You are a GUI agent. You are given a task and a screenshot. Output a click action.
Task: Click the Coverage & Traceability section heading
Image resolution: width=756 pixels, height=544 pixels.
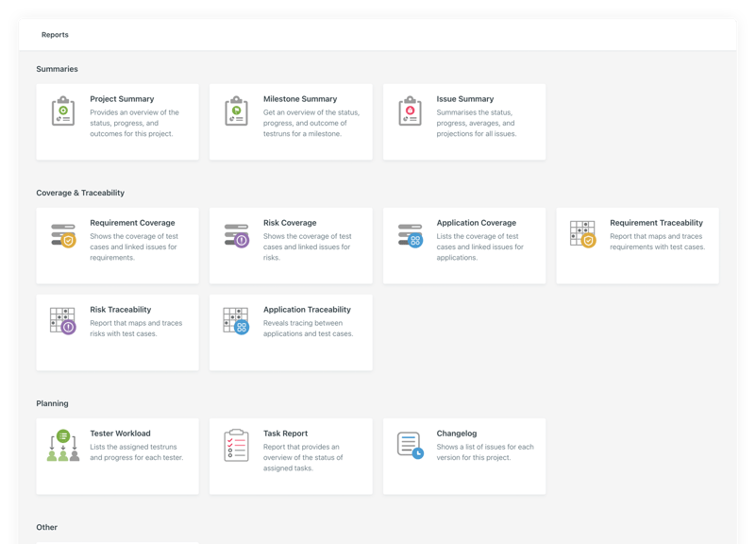(80, 193)
